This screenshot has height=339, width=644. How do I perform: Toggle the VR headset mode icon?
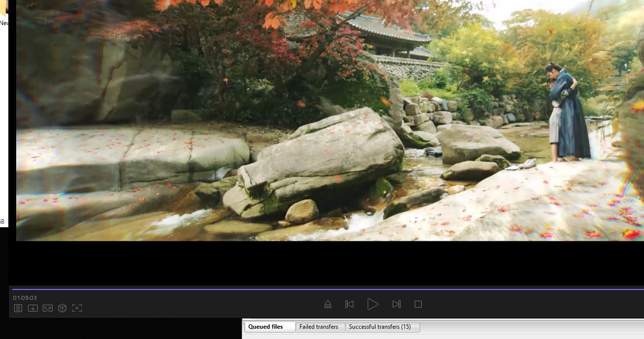coord(48,308)
